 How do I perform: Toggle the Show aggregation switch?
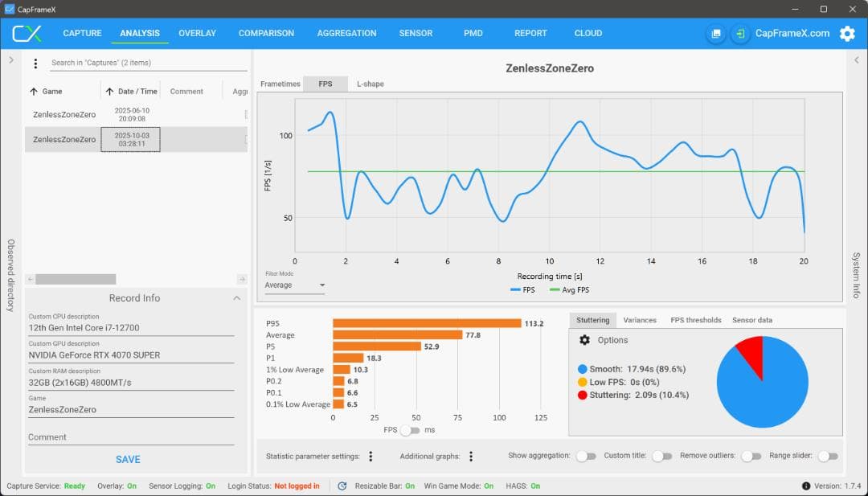(x=586, y=456)
